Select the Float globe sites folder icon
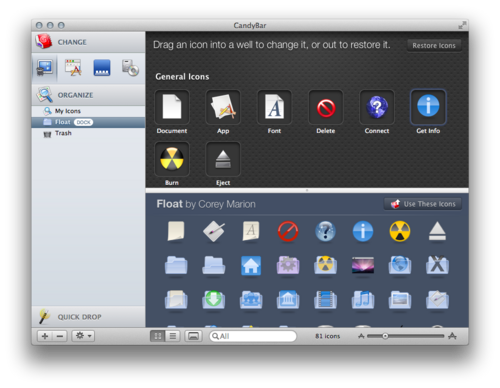Viewport: 500px width, 388px height. 400,265
